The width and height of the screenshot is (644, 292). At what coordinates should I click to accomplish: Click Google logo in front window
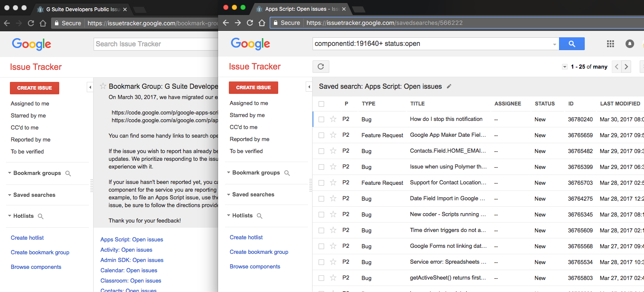click(250, 44)
